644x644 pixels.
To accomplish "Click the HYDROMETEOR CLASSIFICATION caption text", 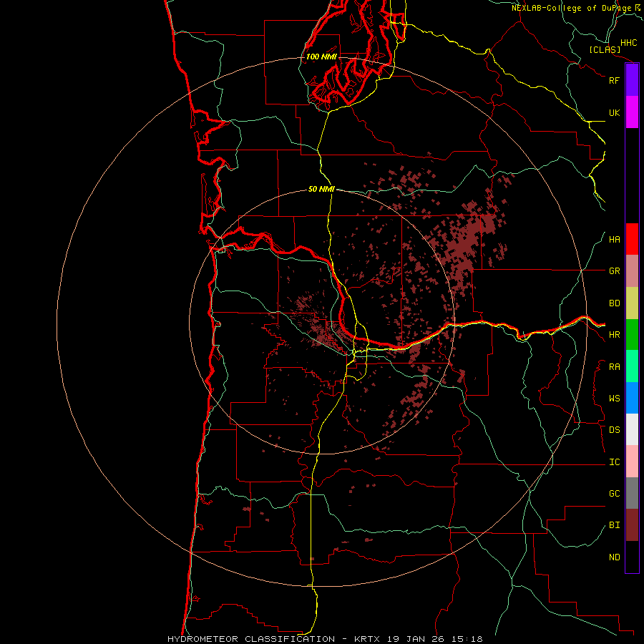I will pyautogui.click(x=251, y=639).
